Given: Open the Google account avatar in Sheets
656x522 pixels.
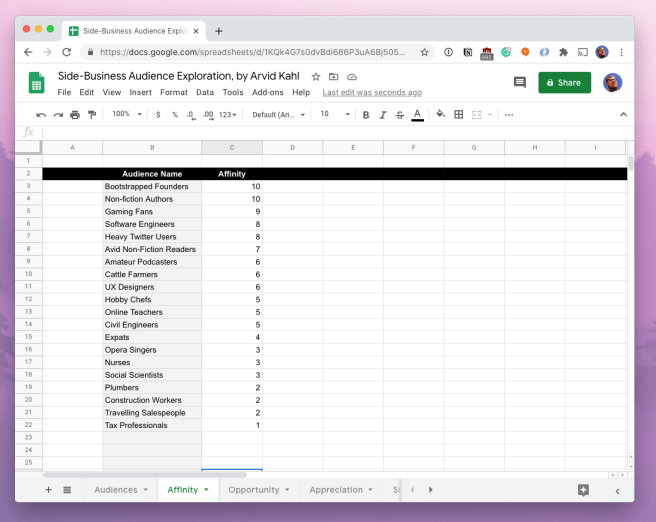Looking at the screenshot, I should 612,82.
